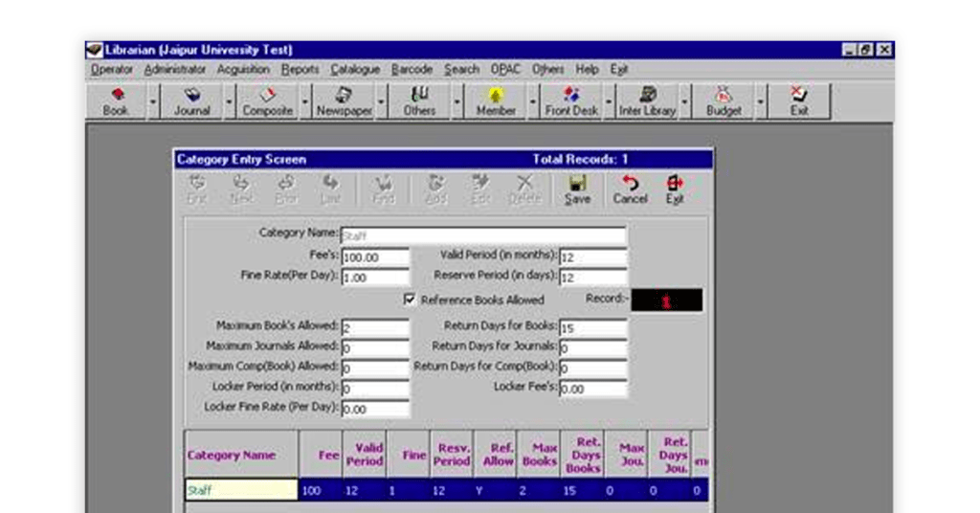Click the Category Name column header
The width and height of the screenshot is (980, 513).
pyautogui.click(x=241, y=455)
